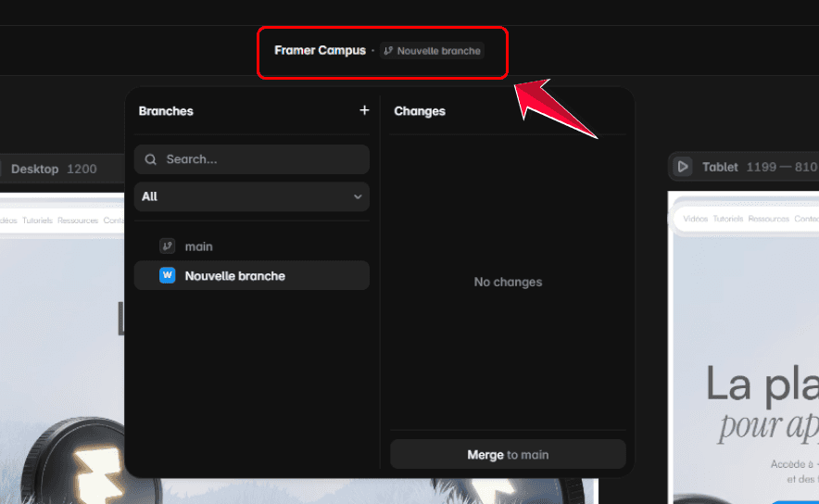Screen dimensions: 819x504
Task: Select the Tablet breakpoint label
Action: coord(720,167)
